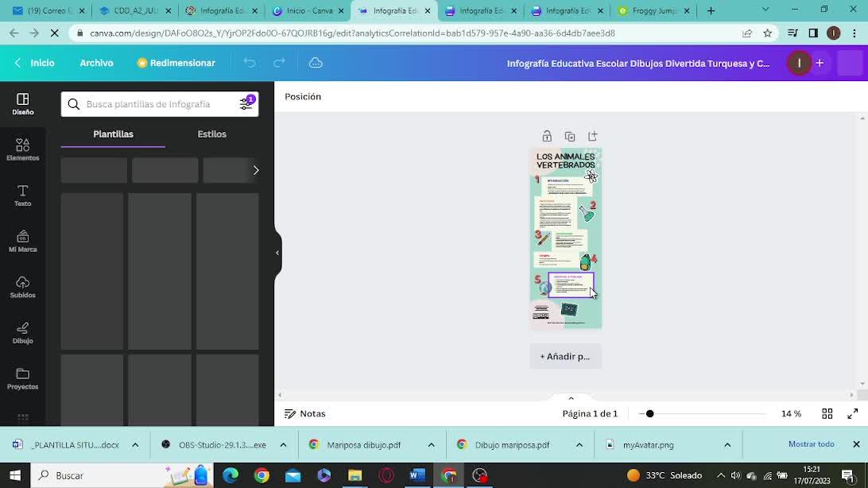Click Mostrar todo downloads link
868x488 pixels.
click(x=811, y=444)
